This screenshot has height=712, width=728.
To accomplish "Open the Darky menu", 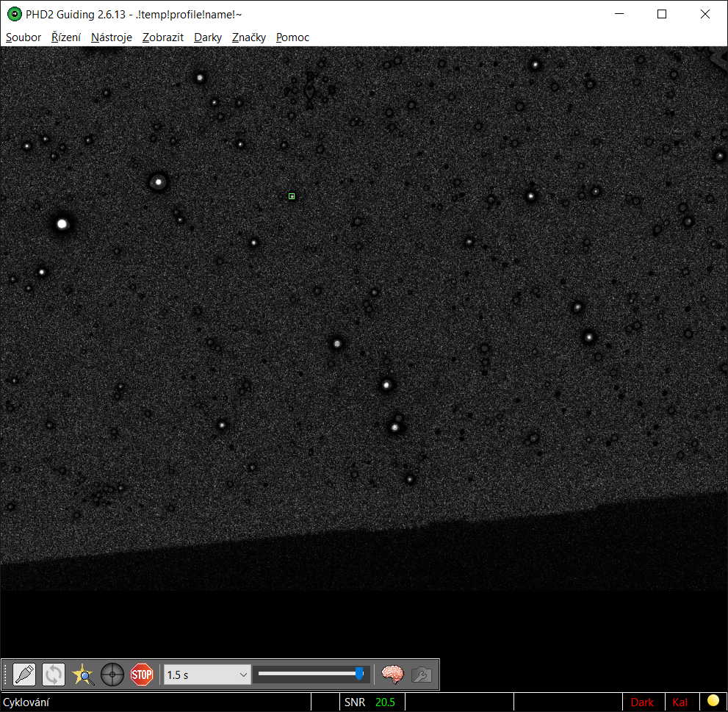I will click(208, 37).
